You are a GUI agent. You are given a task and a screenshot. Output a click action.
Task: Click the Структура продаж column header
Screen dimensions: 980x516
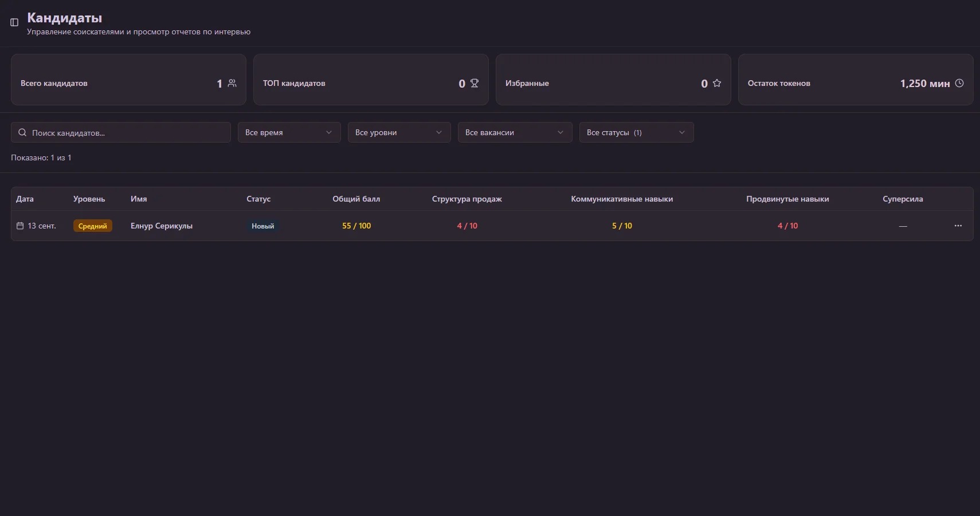pyautogui.click(x=467, y=199)
